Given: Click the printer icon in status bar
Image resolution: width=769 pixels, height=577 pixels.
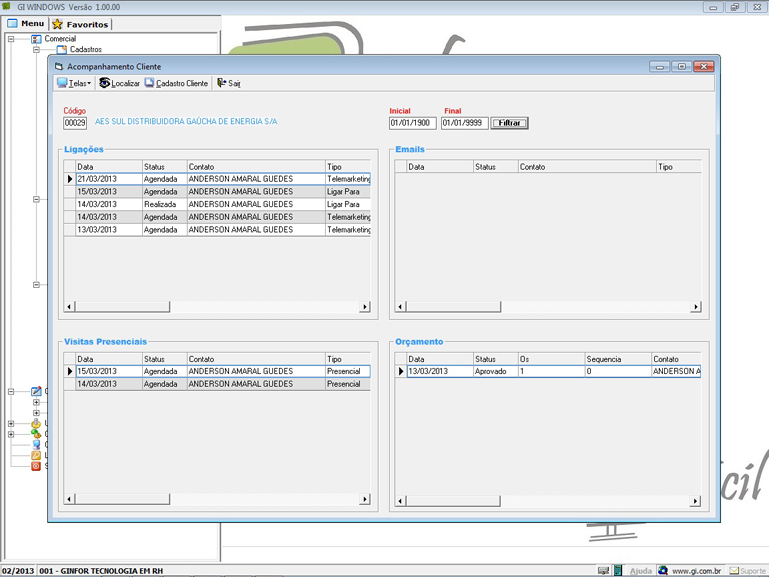Looking at the screenshot, I should click(603, 571).
